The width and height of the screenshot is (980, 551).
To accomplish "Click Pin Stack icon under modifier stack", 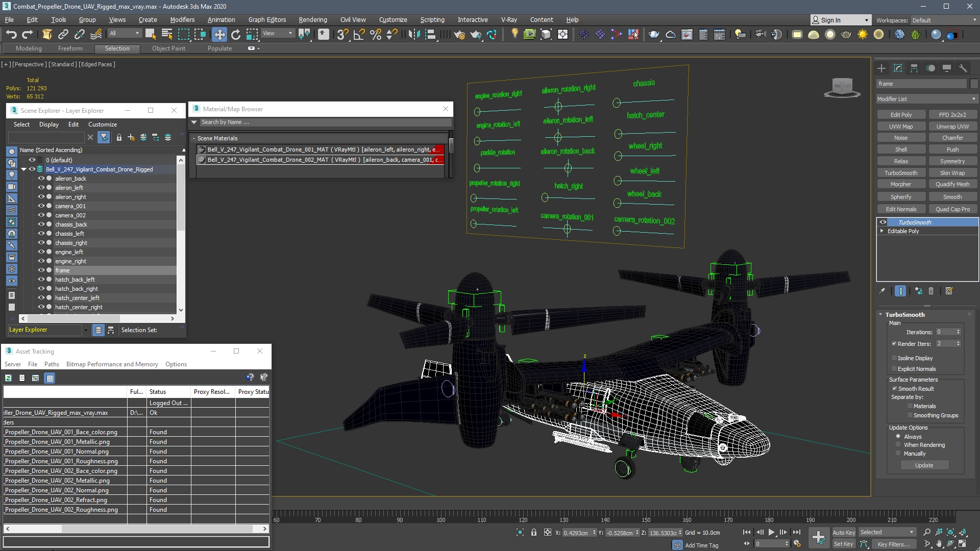I will click(x=882, y=291).
